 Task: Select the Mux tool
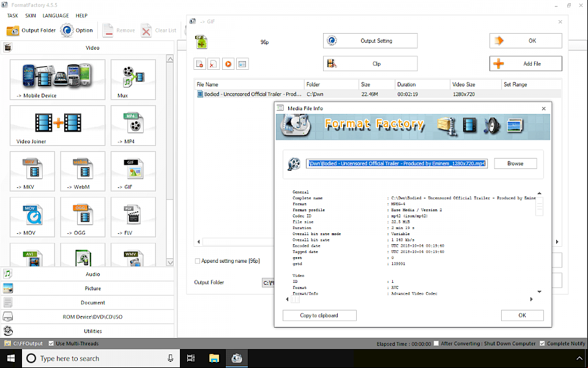[133, 80]
